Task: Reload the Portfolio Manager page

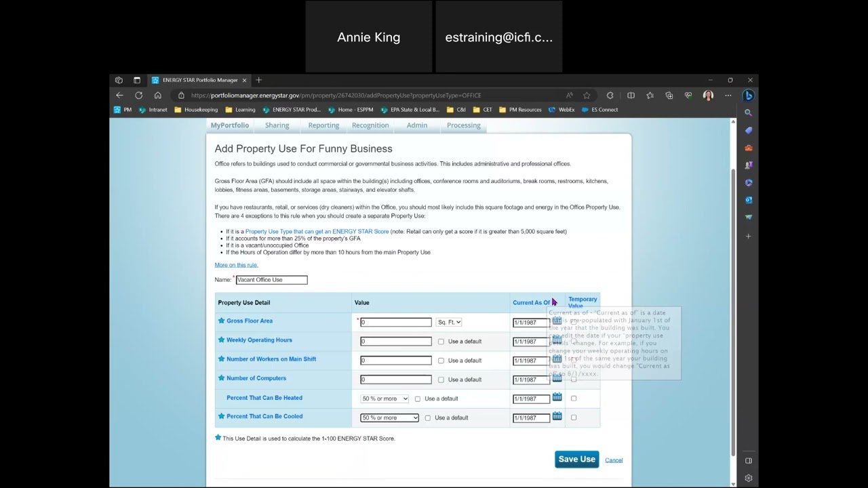Action: click(138, 96)
